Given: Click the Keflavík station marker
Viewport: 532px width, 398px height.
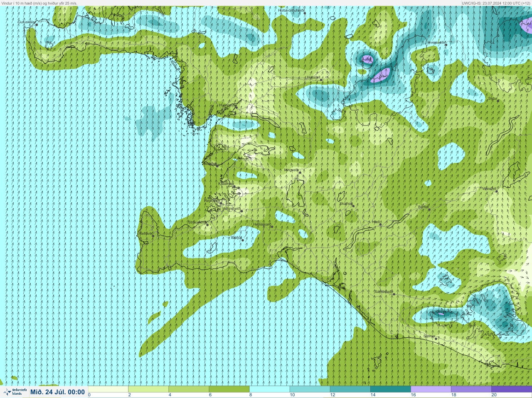Looking at the screenshot, I should tap(153, 236).
